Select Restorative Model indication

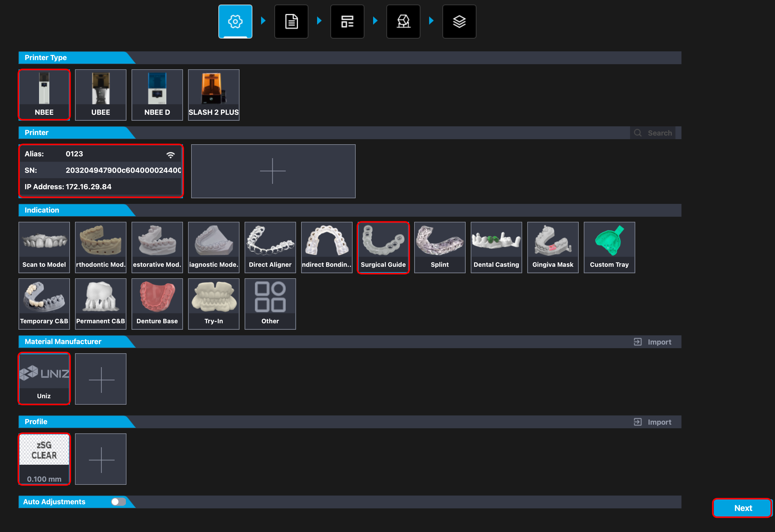pyautogui.click(x=157, y=247)
